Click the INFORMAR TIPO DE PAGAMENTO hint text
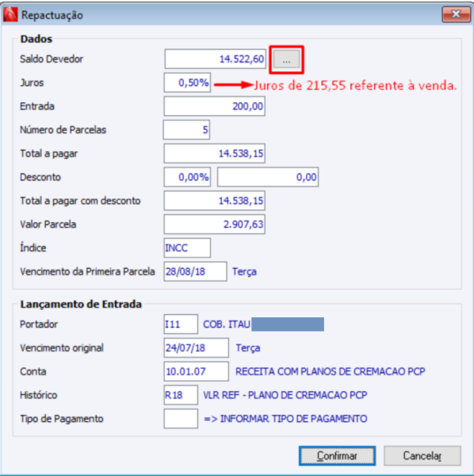This screenshot has height=476, width=474. pos(285,419)
